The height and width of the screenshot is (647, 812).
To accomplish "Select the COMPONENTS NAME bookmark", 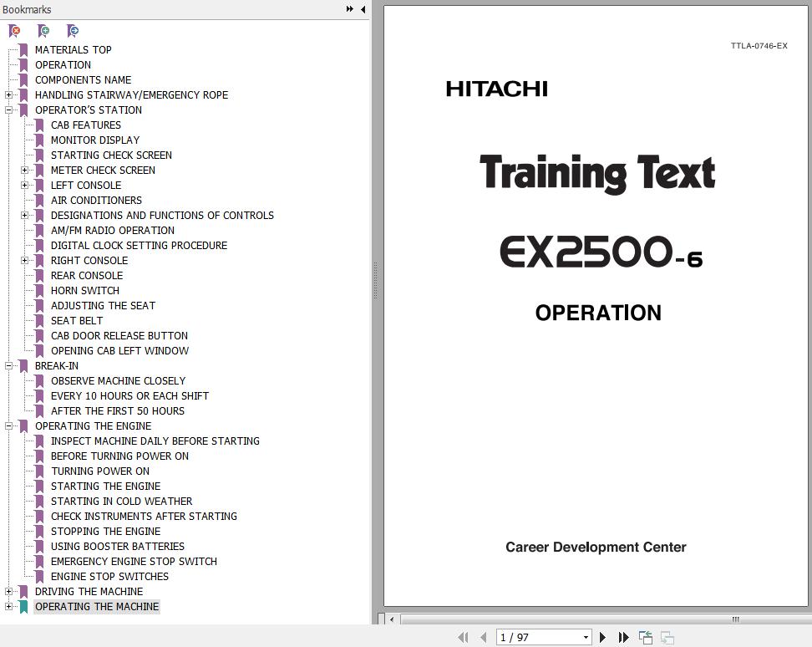I will [x=83, y=79].
